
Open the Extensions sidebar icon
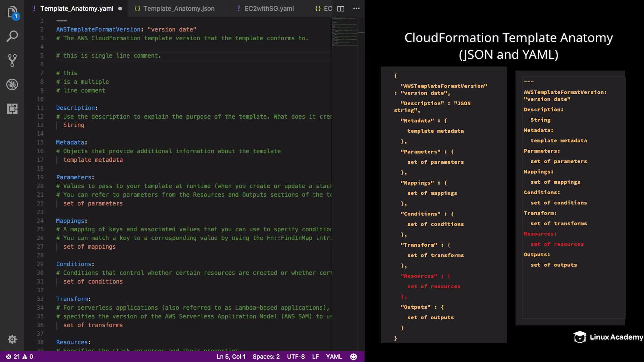pyautogui.click(x=12, y=109)
